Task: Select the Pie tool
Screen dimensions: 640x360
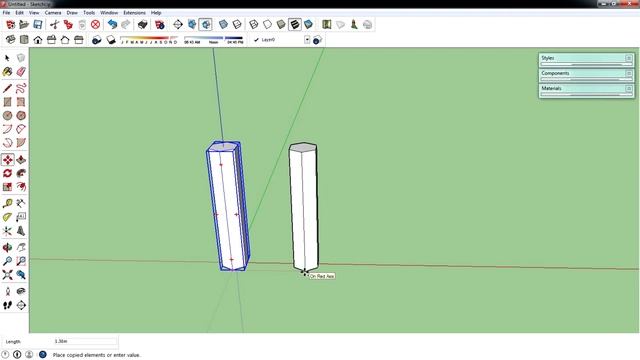Action: [21, 143]
